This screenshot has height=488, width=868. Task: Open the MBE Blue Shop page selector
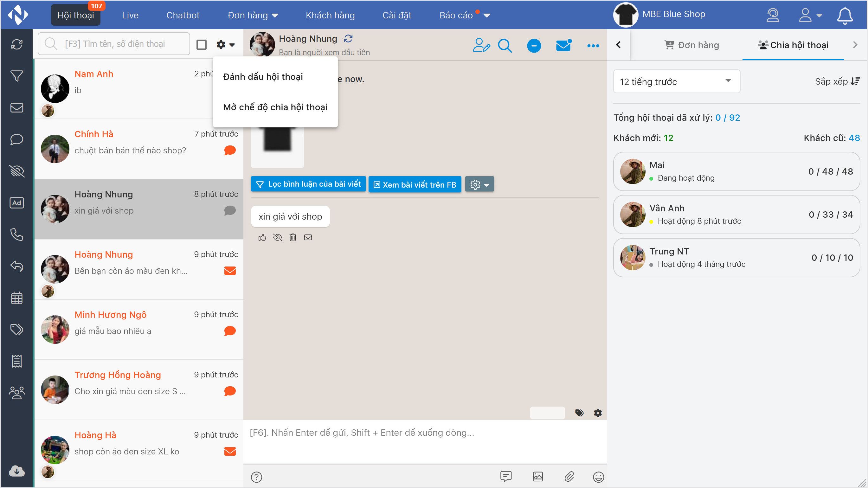tap(659, 15)
